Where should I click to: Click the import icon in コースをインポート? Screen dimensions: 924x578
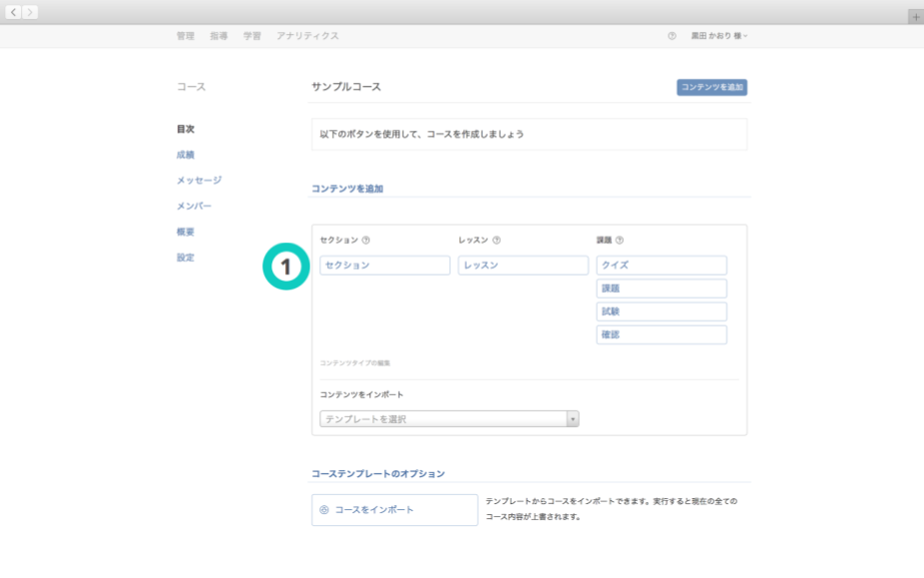click(x=324, y=510)
